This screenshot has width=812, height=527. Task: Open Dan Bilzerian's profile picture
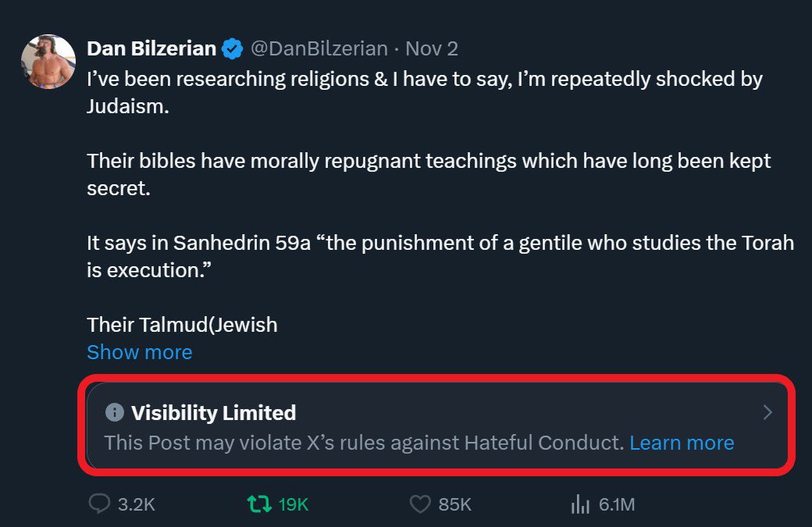pyautogui.click(x=48, y=61)
